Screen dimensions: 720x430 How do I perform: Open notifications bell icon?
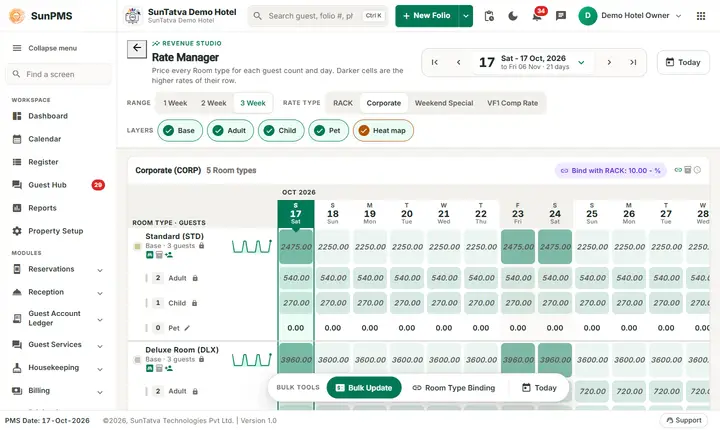click(536, 16)
